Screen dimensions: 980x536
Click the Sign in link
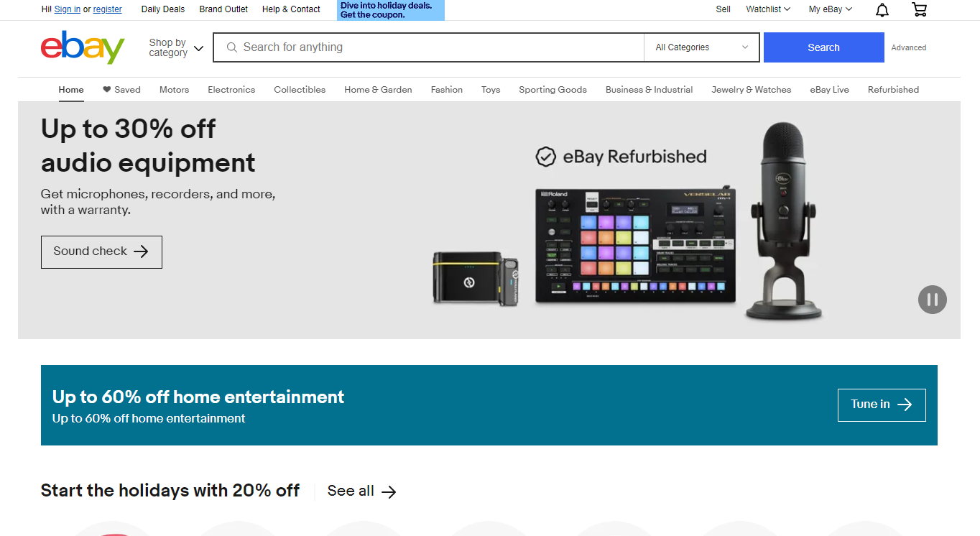(x=67, y=9)
